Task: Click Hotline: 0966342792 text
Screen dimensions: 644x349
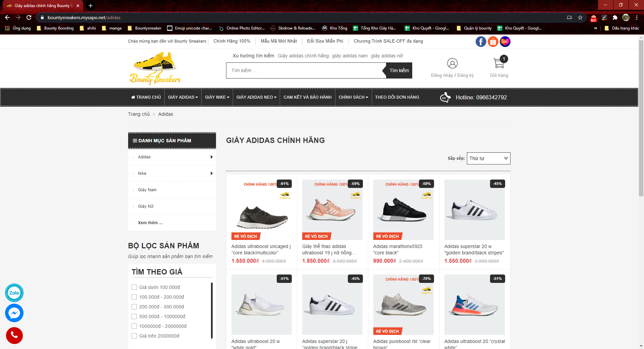Action: [481, 97]
